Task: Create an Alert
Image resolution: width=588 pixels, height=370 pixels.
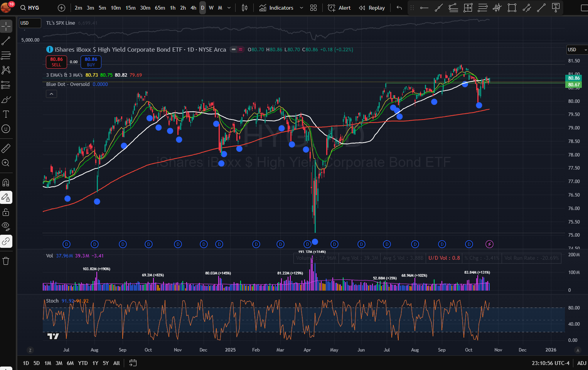Action: point(339,8)
